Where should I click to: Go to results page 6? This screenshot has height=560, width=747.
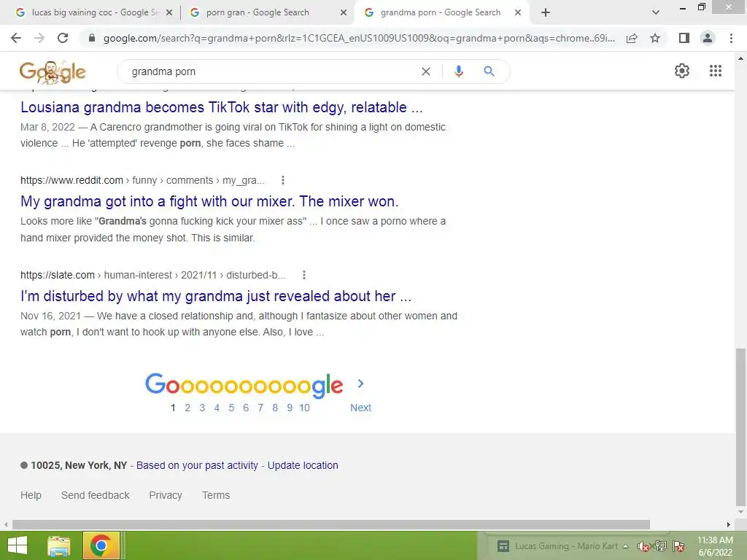(x=246, y=408)
